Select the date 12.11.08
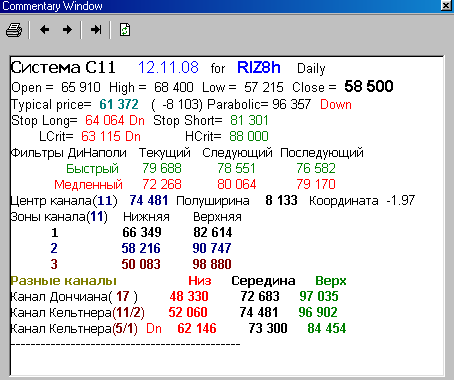This screenshot has width=454, height=380. coord(168,68)
